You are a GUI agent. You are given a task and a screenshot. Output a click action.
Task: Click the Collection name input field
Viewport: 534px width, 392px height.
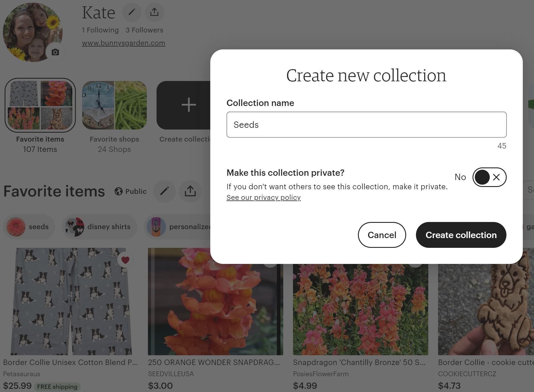367,125
